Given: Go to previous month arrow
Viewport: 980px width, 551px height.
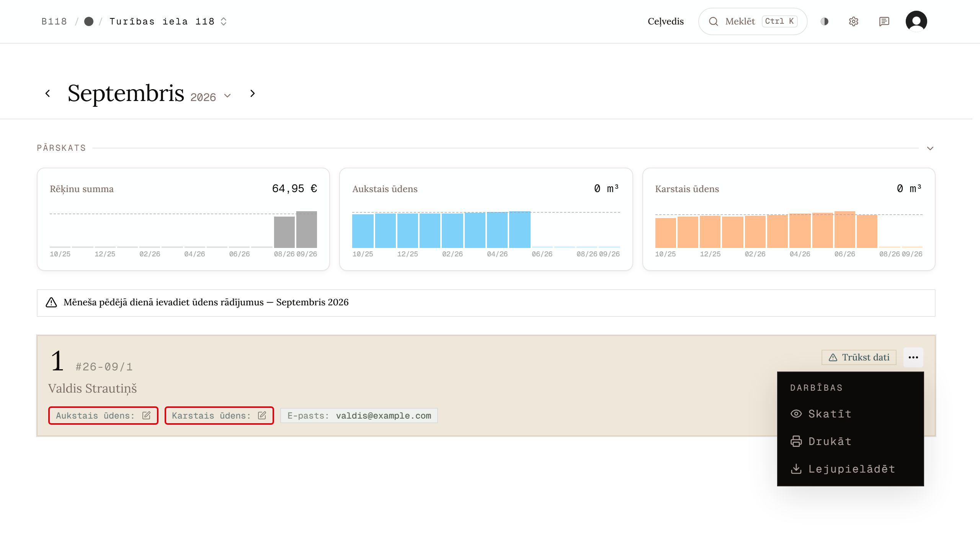Looking at the screenshot, I should pos(47,93).
